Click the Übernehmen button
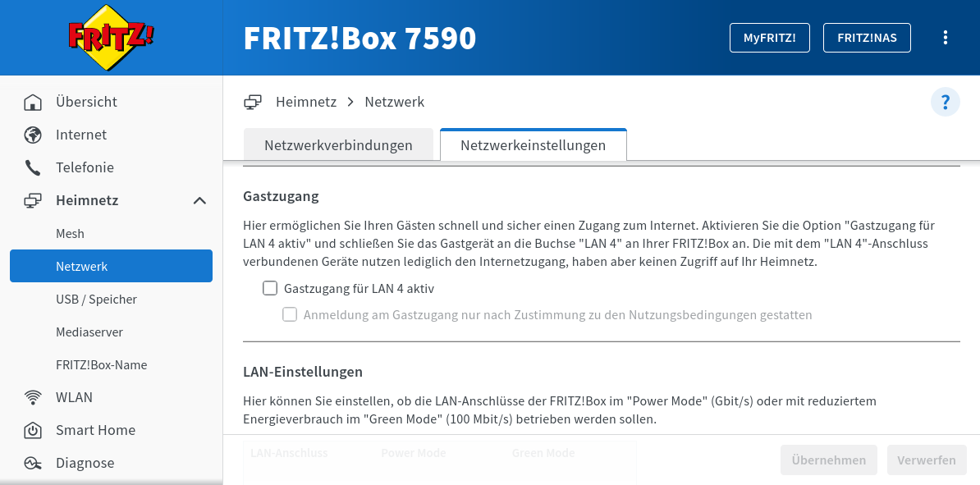 (829, 460)
